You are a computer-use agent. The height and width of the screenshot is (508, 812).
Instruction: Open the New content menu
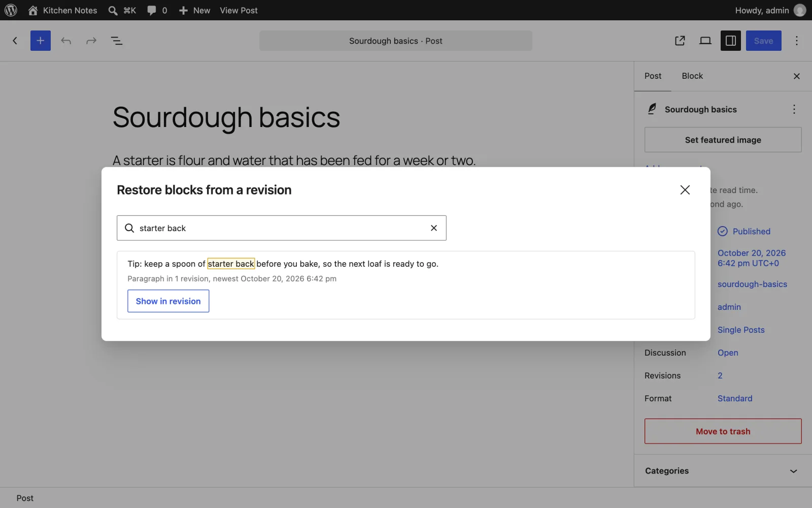click(194, 10)
